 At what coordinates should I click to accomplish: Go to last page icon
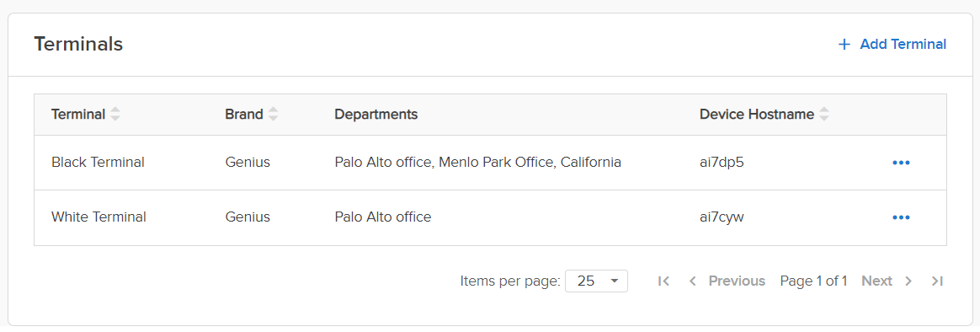(936, 281)
